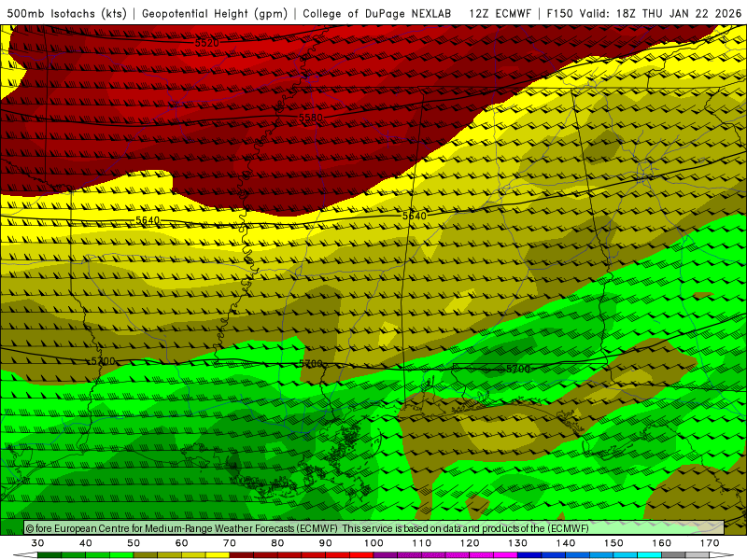
Task: Pick the dark blue swatch starting at 130
Action: tap(529, 555)
